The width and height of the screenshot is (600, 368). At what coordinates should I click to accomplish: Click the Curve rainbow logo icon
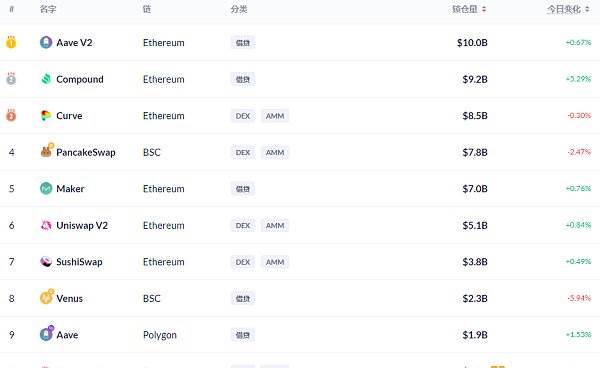(x=46, y=116)
